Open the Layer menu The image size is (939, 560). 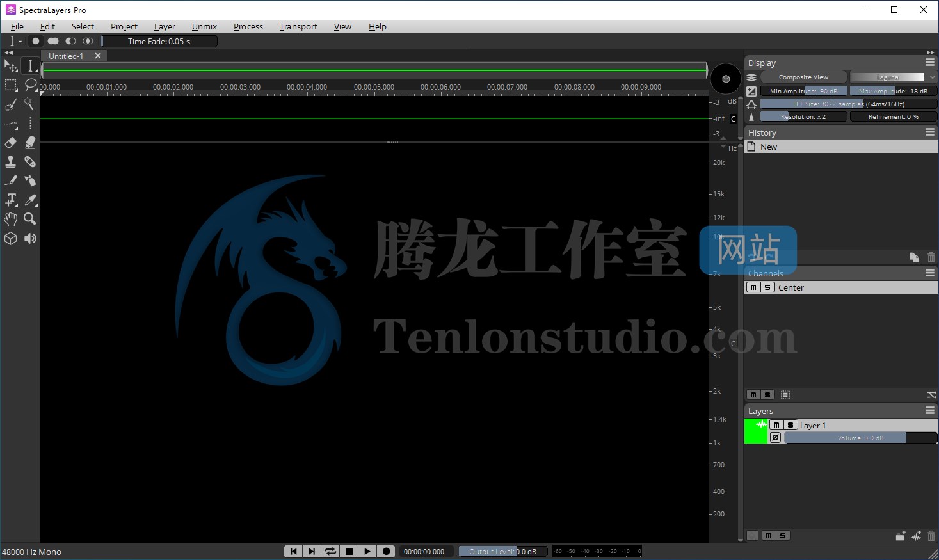click(x=165, y=26)
